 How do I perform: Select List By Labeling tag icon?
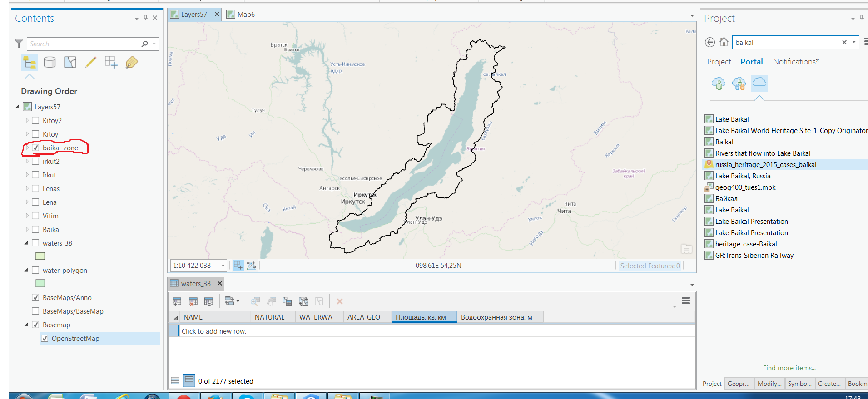click(x=131, y=62)
